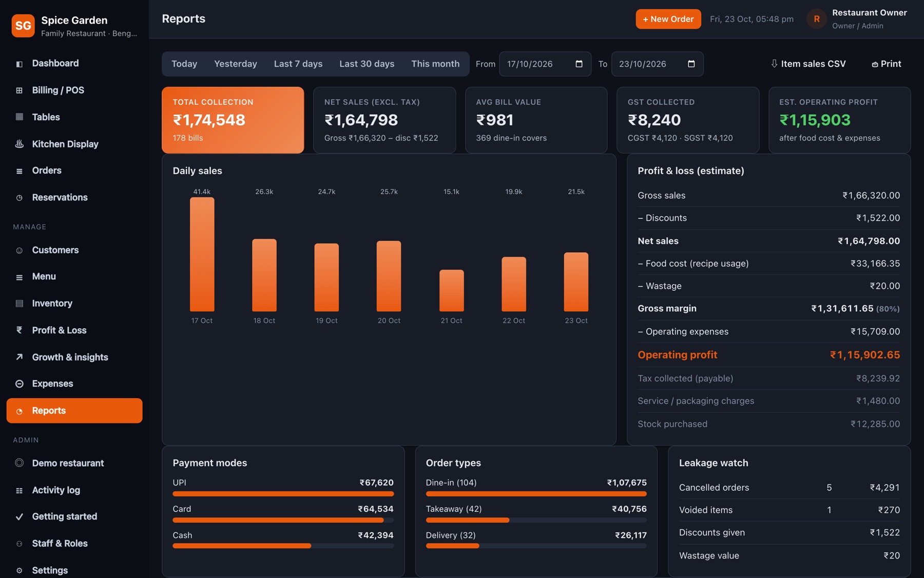
Task: Click the Customers smiley icon
Action: pyautogui.click(x=19, y=251)
